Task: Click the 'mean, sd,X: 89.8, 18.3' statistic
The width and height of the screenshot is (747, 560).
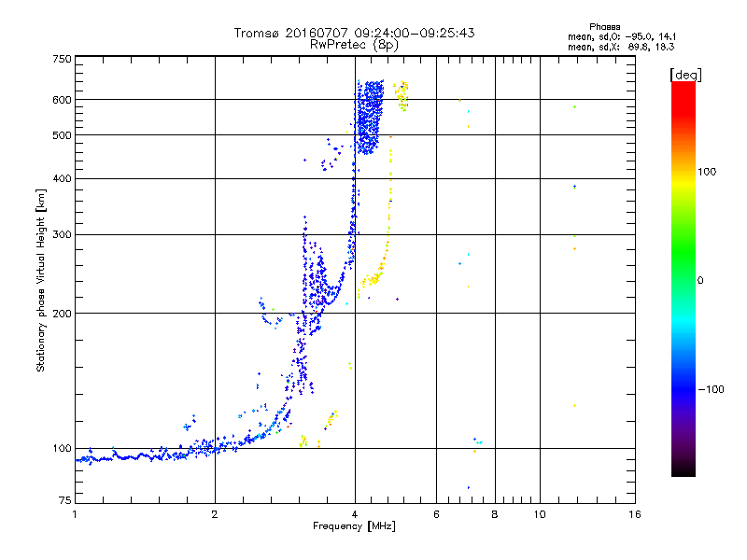Action: pyautogui.click(x=621, y=47)
